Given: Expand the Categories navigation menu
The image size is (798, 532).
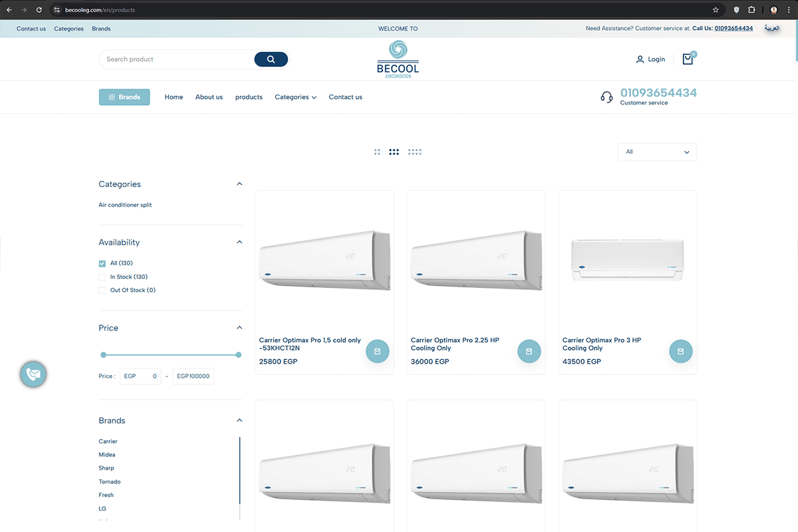Looking at the screenshot, I should coord(295,97).
